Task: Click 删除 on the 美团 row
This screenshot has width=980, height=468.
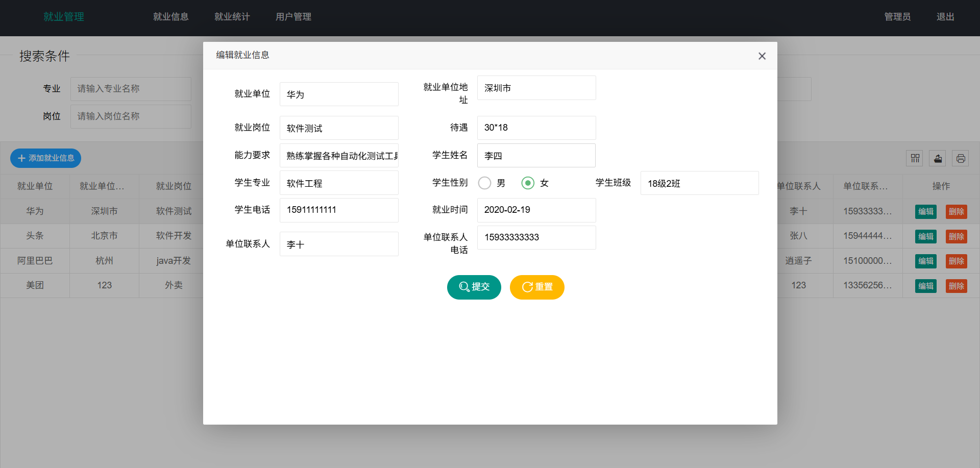Action: [x=955, y=285]
